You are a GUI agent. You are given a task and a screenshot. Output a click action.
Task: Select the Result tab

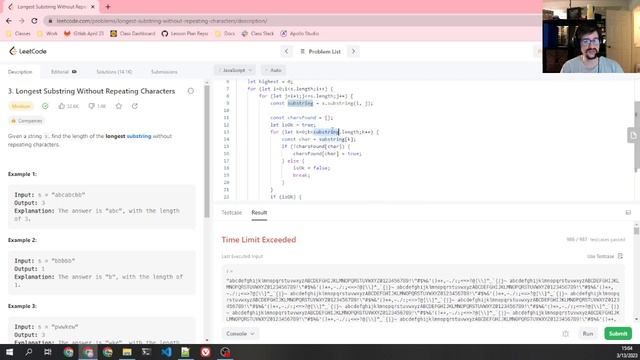259,213
